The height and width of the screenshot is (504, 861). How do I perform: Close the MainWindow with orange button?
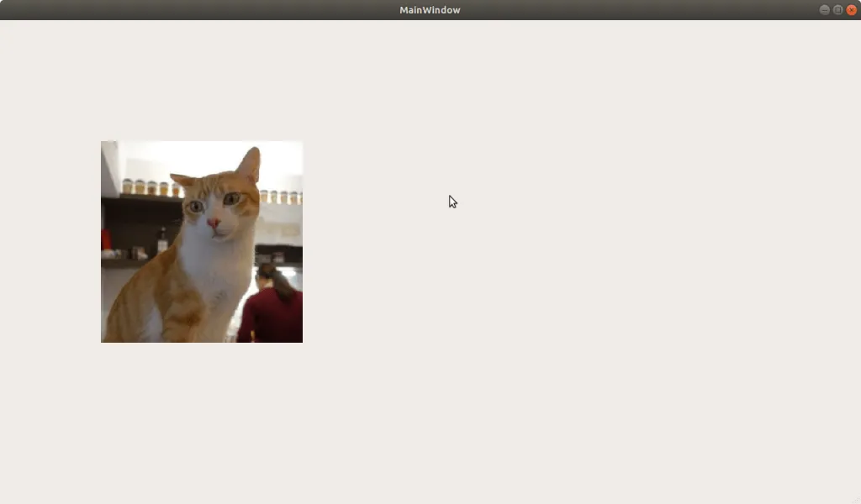851,10
